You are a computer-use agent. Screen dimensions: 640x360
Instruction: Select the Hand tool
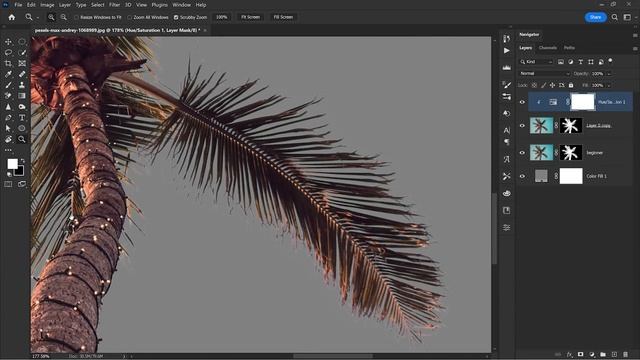[8, 139]
